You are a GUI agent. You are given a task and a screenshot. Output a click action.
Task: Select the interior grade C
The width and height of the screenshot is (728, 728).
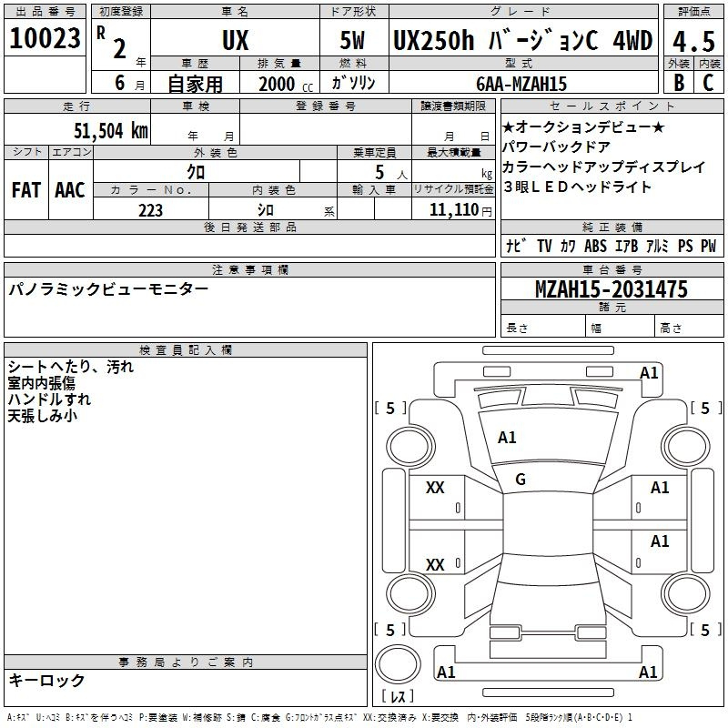[708, 83]
